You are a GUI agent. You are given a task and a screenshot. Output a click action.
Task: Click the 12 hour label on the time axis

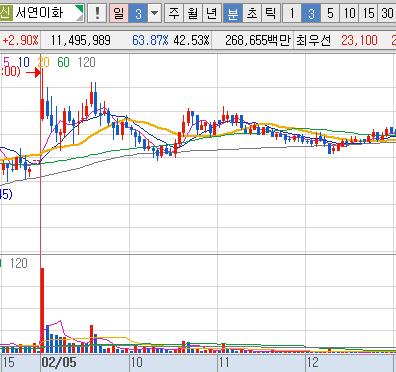point(313,362)
